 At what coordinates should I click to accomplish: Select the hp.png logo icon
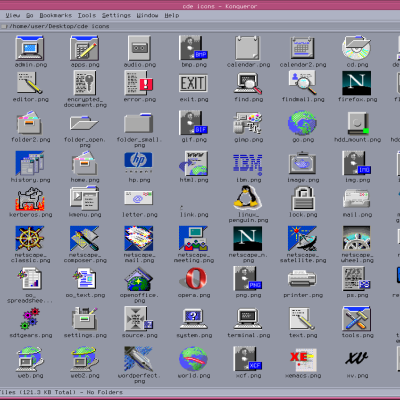[138, 162]
